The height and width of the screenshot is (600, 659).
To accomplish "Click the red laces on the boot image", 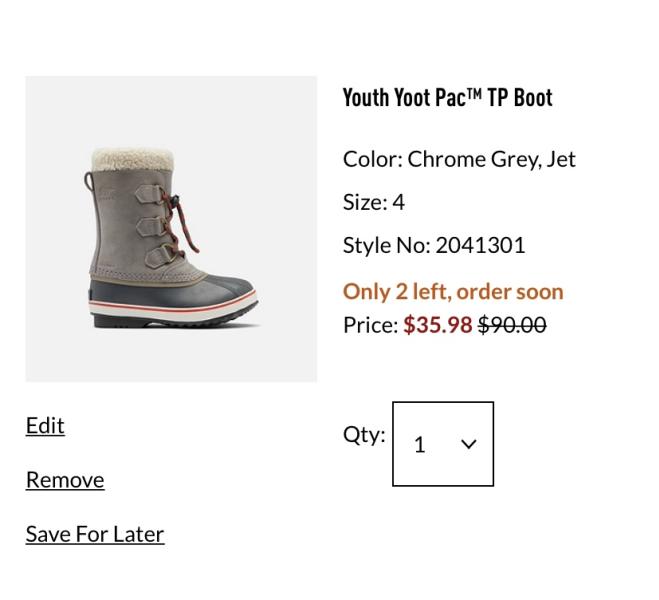I will [x=179, y=223].
